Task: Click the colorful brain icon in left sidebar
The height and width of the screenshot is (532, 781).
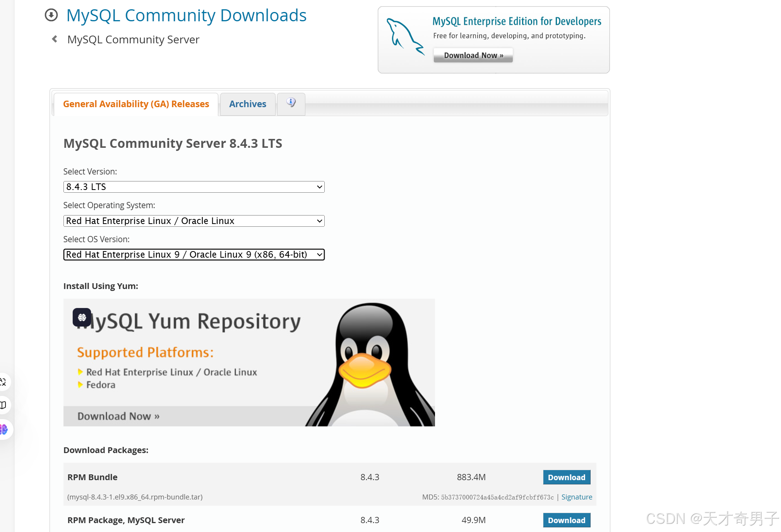Action: coord(4,429)
